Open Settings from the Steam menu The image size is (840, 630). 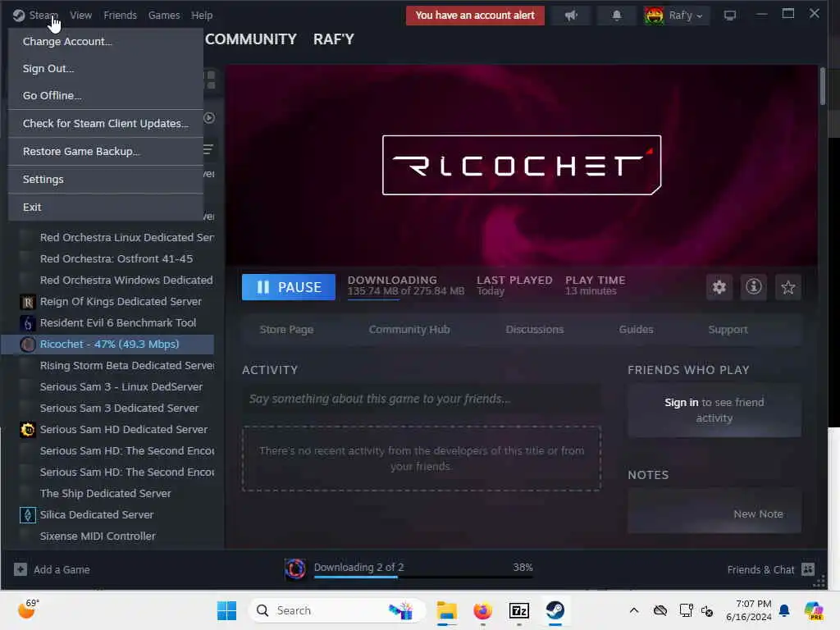point(106,180)
